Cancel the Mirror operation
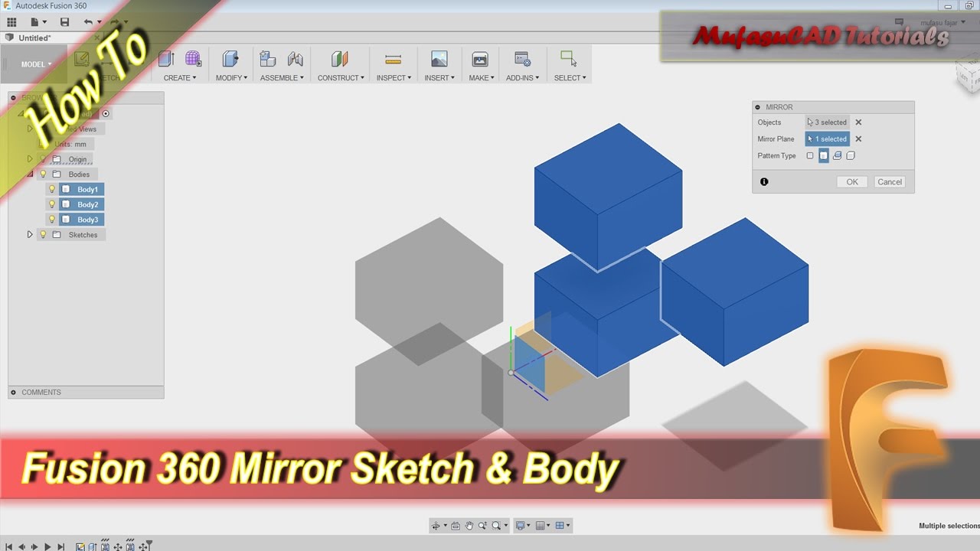The width and height of the screenshot is (980, 551). (889, 181)
